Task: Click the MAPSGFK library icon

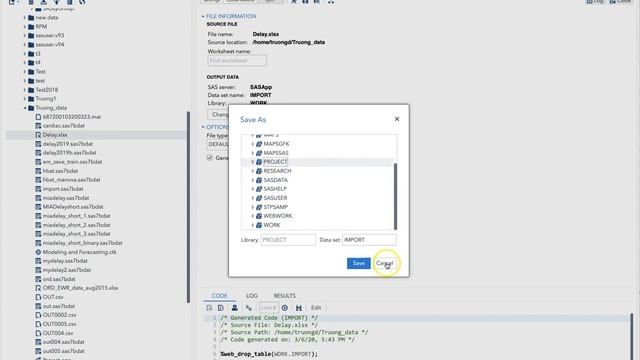Action: point(259,144)
